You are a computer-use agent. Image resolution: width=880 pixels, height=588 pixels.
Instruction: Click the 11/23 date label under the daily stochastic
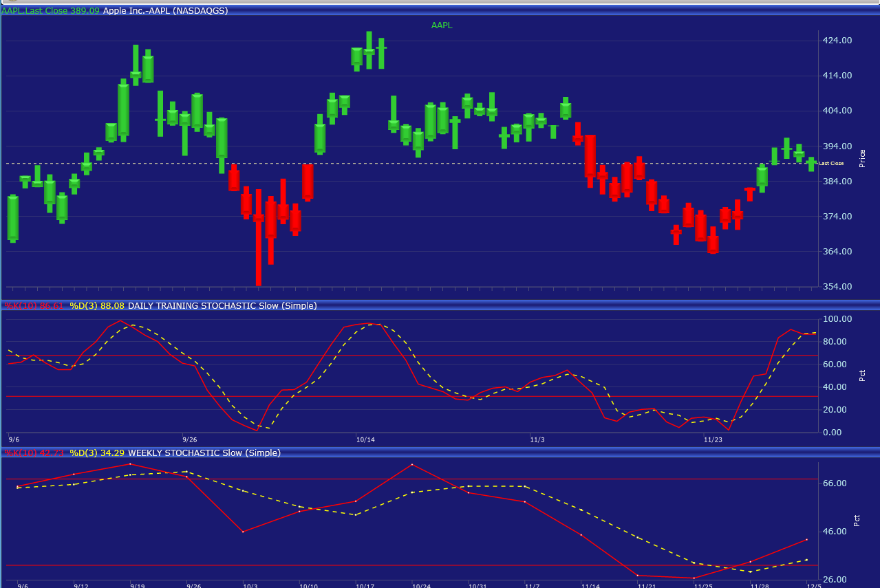pyautogui.click(x=713, y=439)
